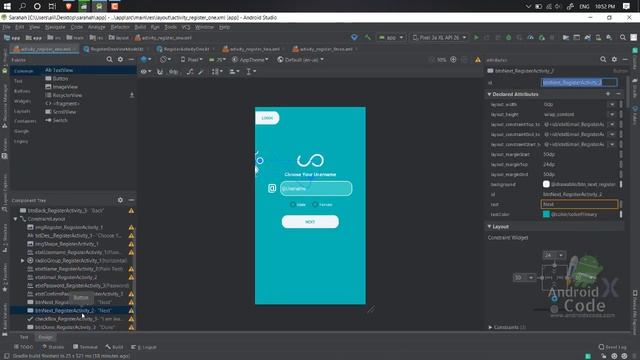Viewport: 640px width, 360px height.
Task: Click the background attribute white color swatch
Action: pyautogui.click(x=546, y=184)
